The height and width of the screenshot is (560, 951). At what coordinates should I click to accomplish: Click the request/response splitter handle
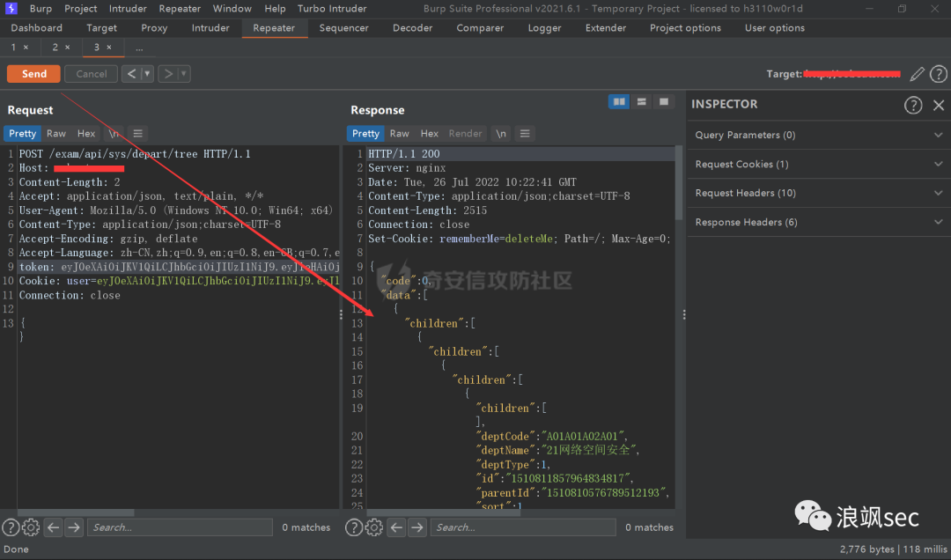pyautogui.click(x=341, y=314)
